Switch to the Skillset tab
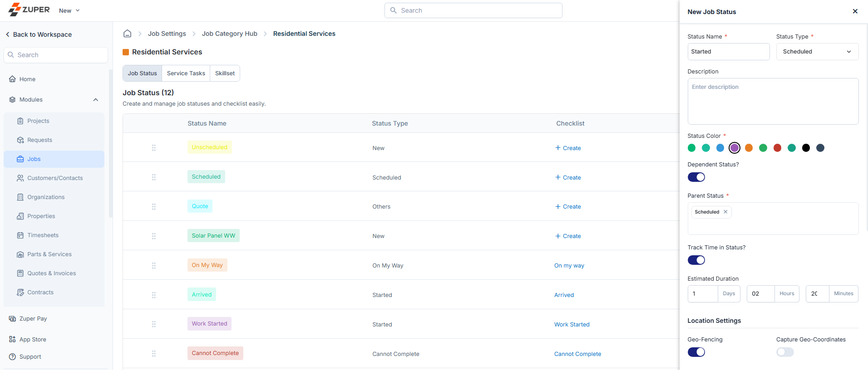Screen dimensions: 868x370 click(225, 73)
